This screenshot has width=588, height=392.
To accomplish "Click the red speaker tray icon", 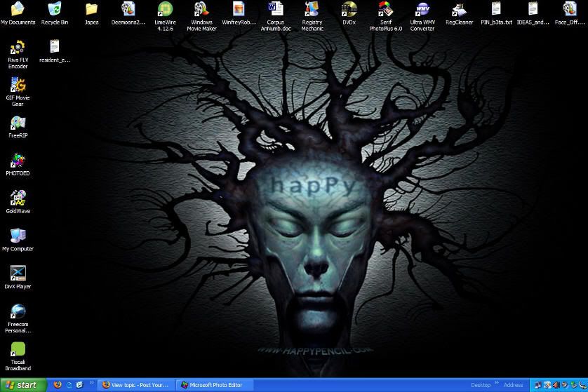I will click(x=556, y=385).
